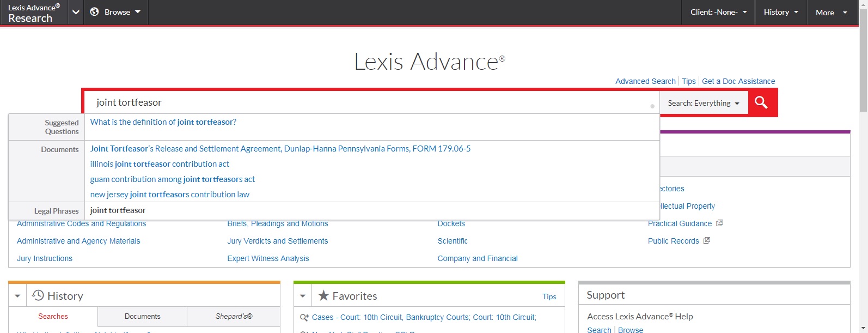The height and width of the screenshot is (333, 868).
Task: Open Jury Verdicts and Settlements
Action: 278,241
